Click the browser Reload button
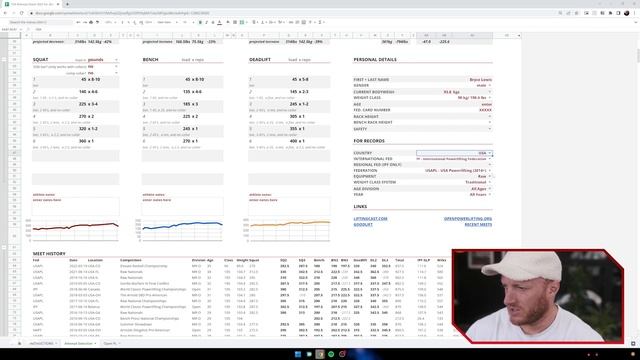The width and height of the screenshot is (640, 360). click(x=21, y=13)
